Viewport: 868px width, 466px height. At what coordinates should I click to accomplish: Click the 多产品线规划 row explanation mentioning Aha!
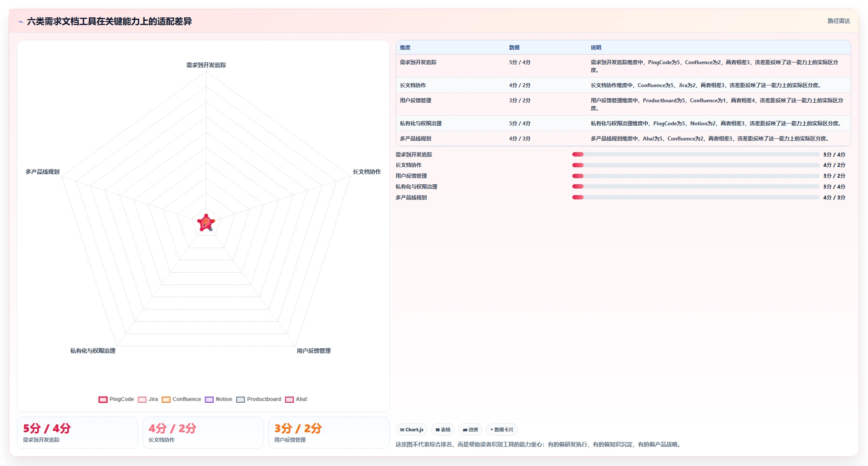pyautogui.click(x=710, y=139)
